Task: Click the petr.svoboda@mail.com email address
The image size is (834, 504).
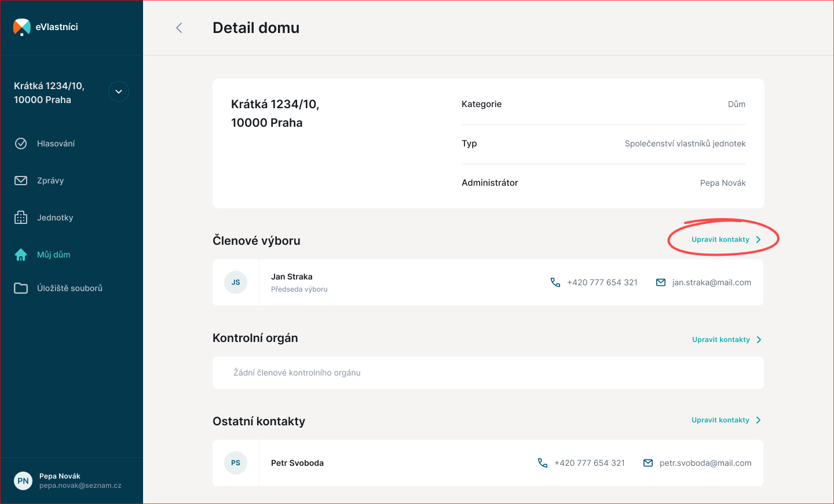Action: pyautogui.click(x=705, y=463)
